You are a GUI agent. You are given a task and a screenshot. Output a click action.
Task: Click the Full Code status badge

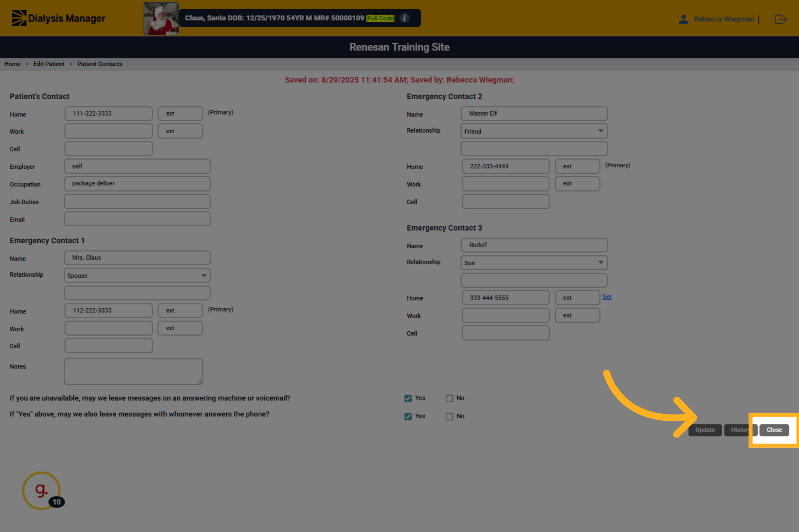(380, 18)
